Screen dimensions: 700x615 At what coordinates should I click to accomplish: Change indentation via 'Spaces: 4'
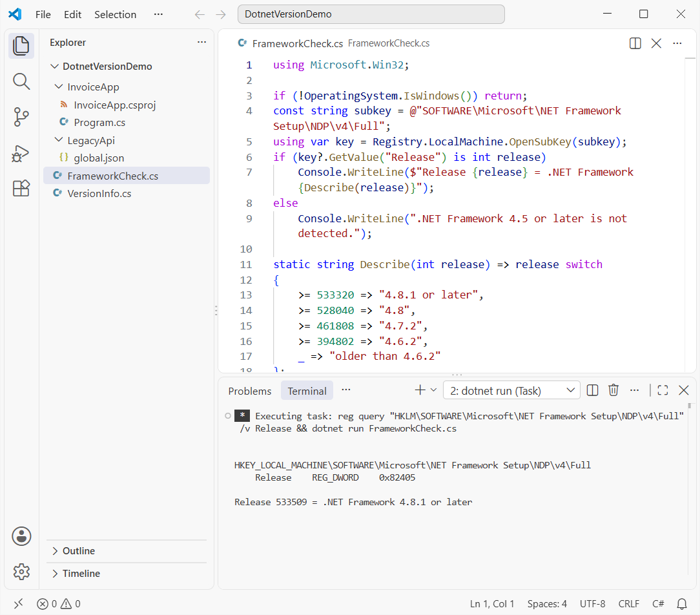(x=547, y=604)
